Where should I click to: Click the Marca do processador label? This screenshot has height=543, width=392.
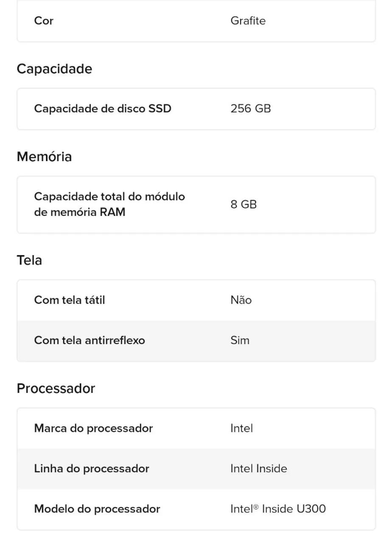pyautogui.click(x=93, y=428)
